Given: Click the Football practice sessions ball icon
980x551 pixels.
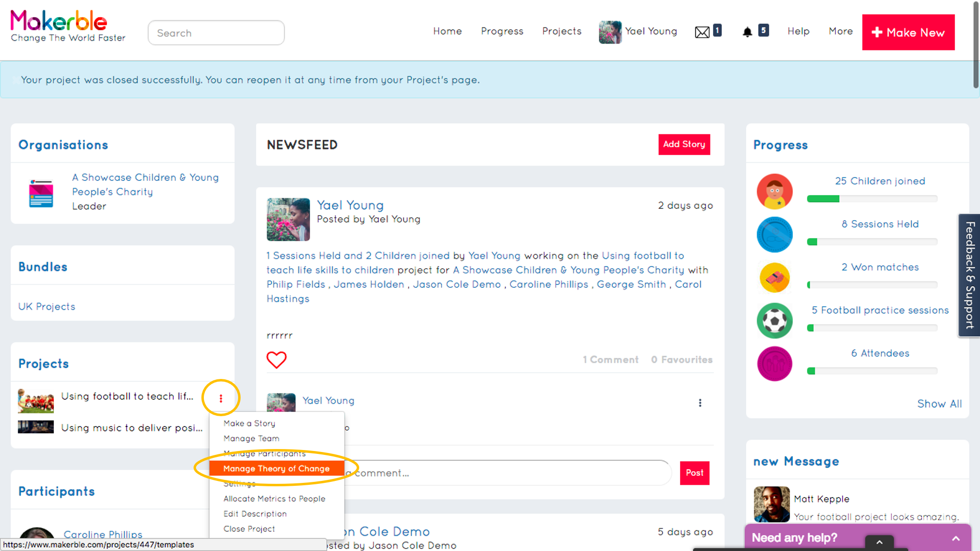Looking at the screenshot, I should click(x=774, y=321).
